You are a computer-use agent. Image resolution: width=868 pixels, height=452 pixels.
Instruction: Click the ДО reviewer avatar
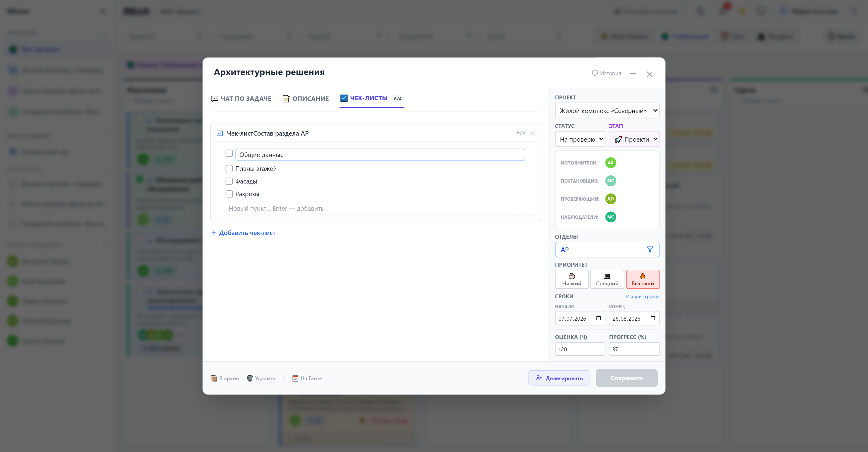611,199
